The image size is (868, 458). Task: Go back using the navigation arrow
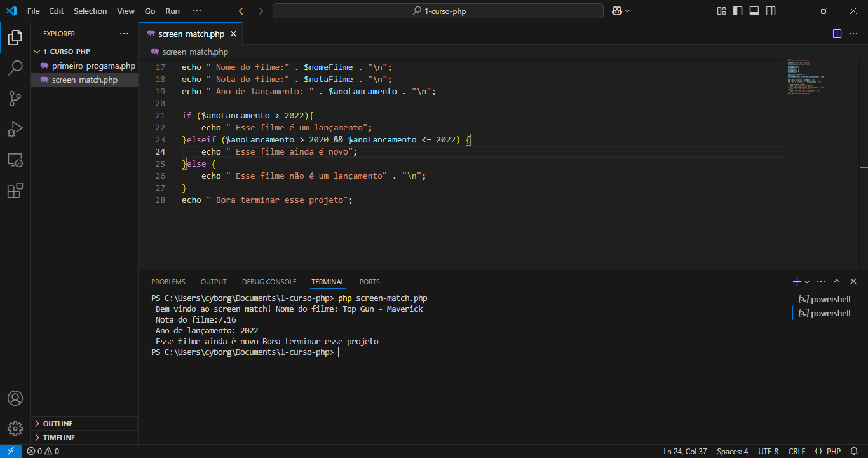242,11
